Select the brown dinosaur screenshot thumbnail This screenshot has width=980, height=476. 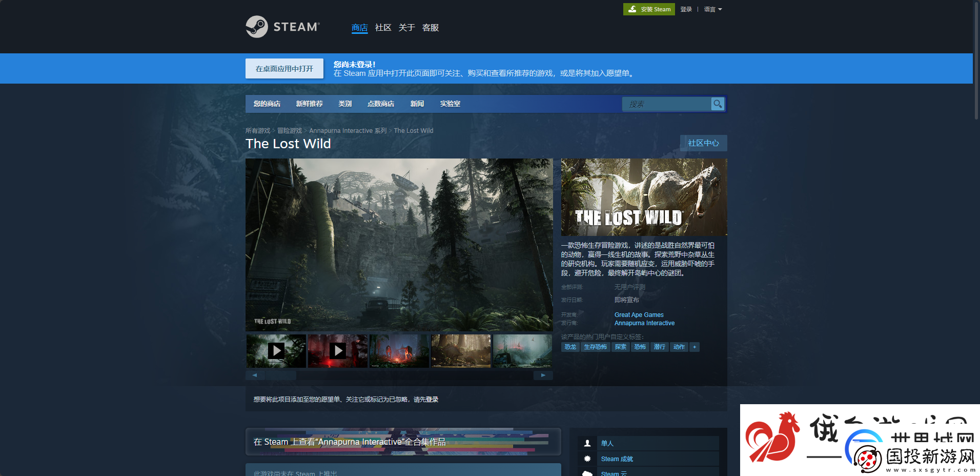[x=461, y=351]
